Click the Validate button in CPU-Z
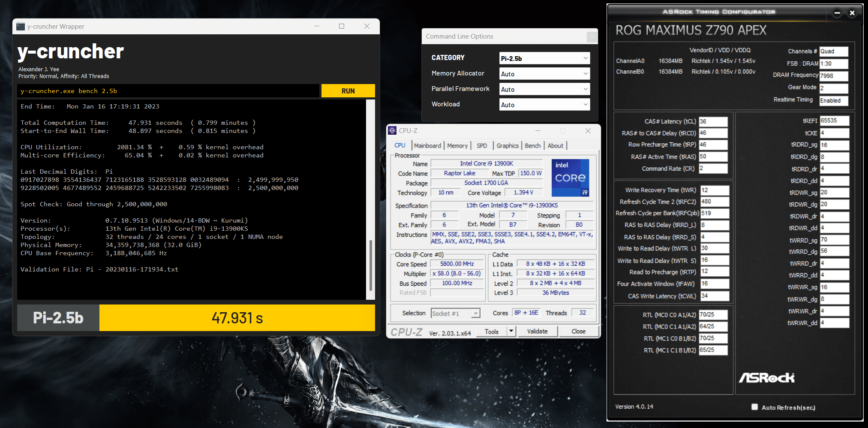Viewport: 868px width, 428px height. (537, 331)
